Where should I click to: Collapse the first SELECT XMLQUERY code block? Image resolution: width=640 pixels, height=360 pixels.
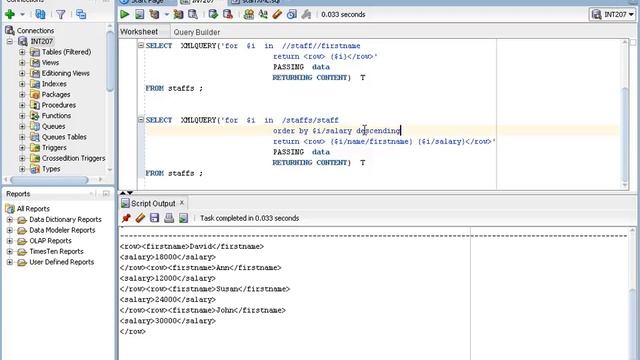[x=141, y=45]
